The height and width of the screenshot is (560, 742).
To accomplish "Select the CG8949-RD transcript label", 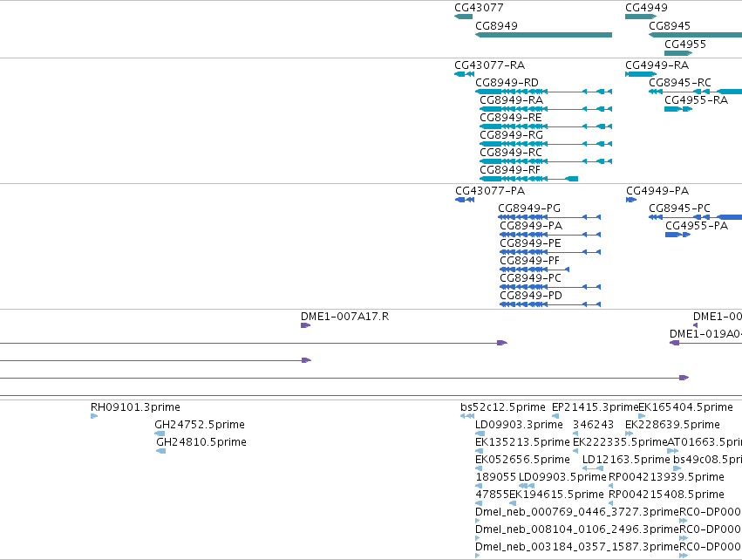I will 507,82.
